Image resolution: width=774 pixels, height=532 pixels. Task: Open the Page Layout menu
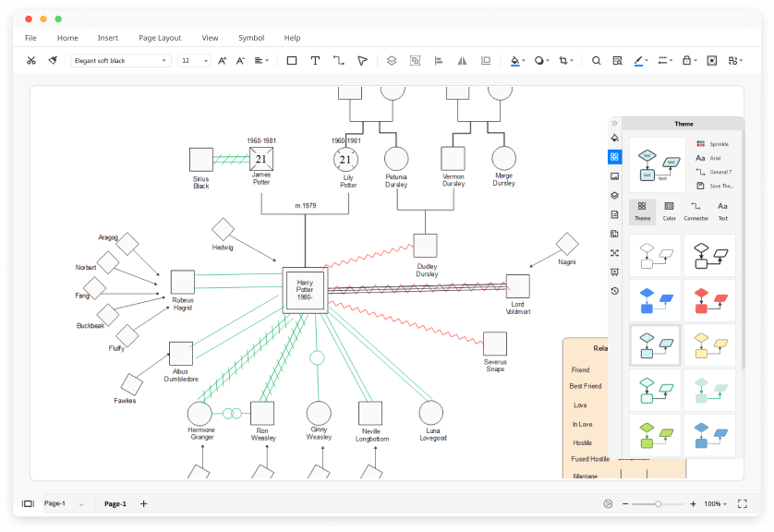click(160, 38)
